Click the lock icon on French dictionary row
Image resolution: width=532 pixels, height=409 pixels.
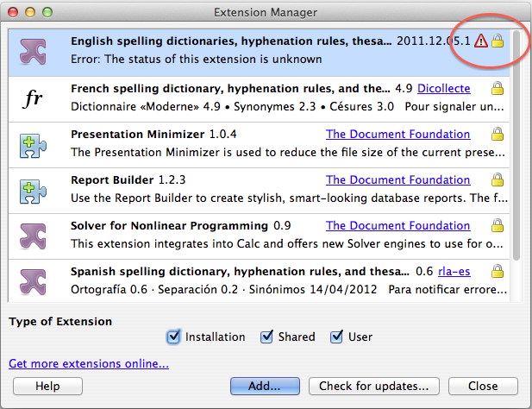pyautogui.click(x=497, y=88)
